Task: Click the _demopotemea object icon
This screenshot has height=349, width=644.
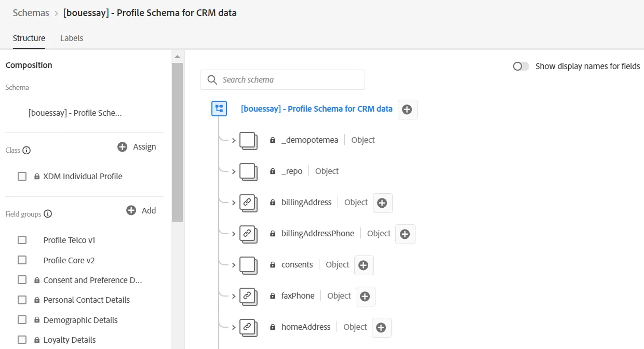Action: click(x=248, y=141)
